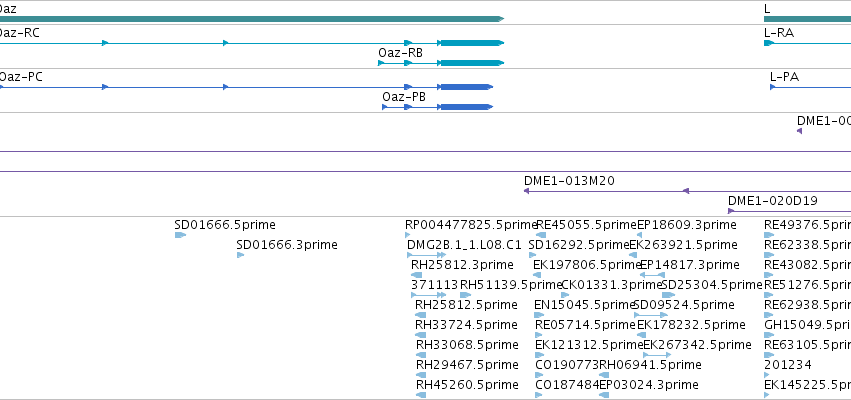Click the DME1-020D19 start arrow
The width and height of the screenshot is (851, 400).
tap(731, 211)
